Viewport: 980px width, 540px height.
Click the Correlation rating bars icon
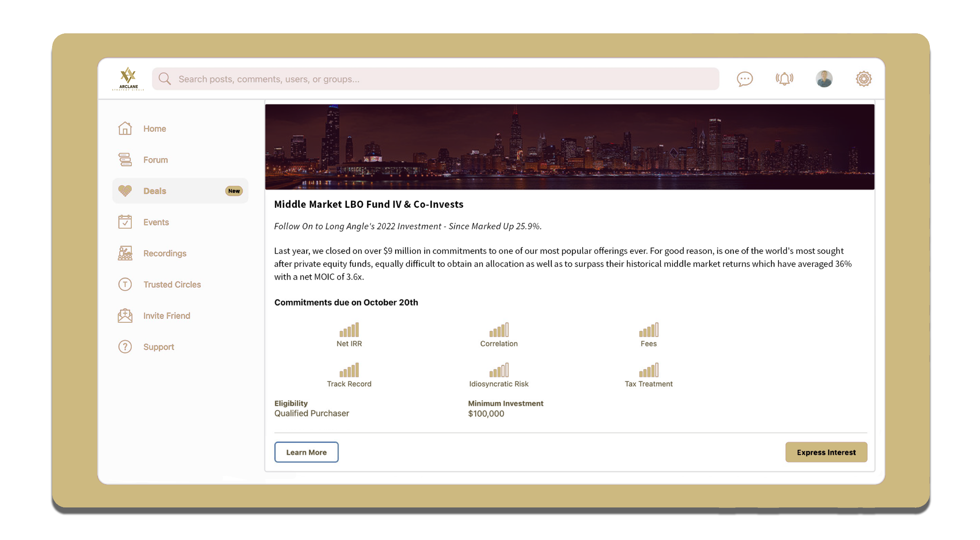pos(499,330)
